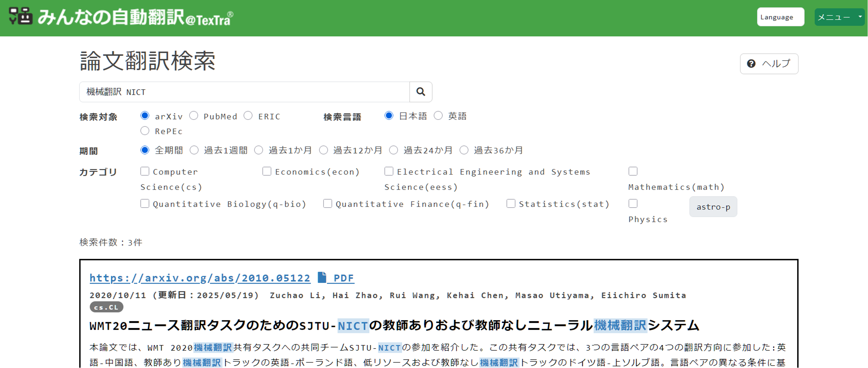Select RePEc as search target

coord(145,131)
